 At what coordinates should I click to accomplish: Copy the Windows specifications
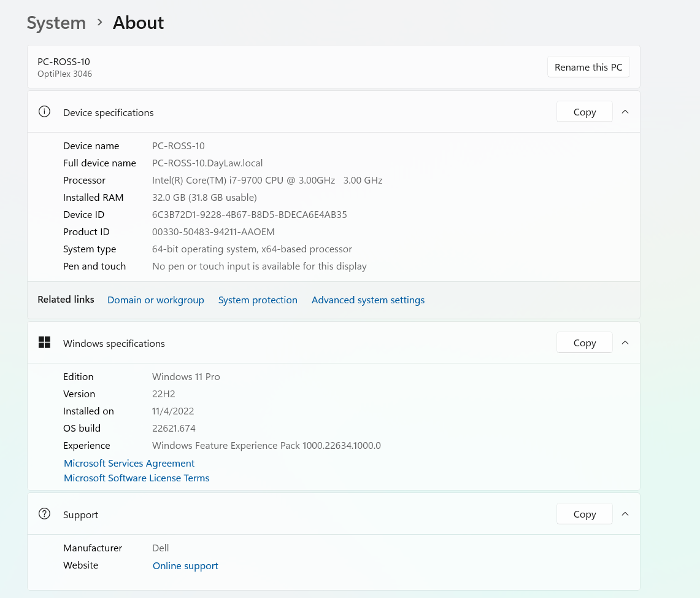tap(584, 343)
